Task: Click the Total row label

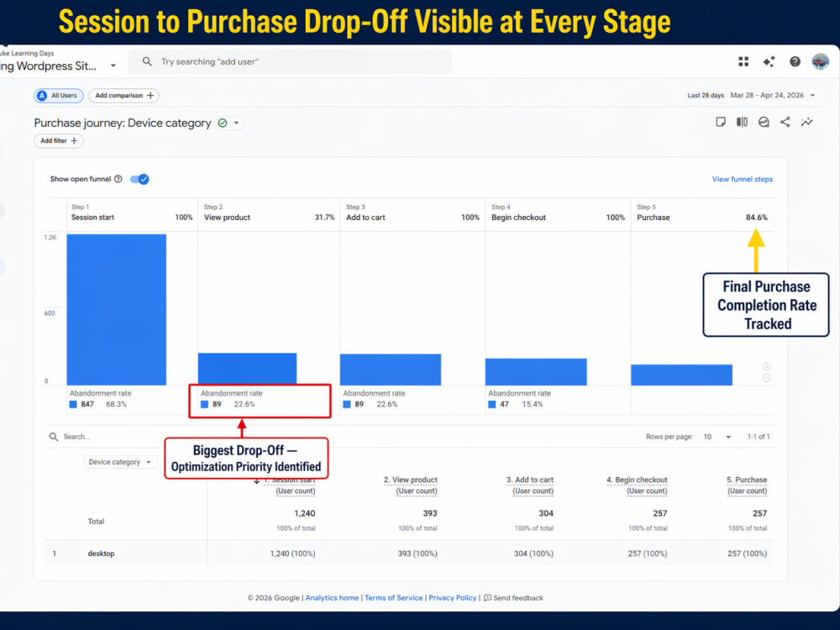Action: (x=96, y=522)
